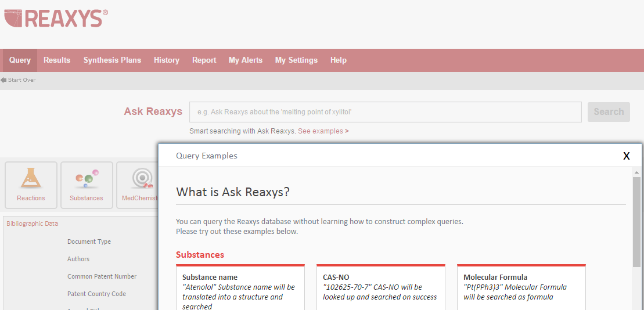
Task: Open the Help menu item
Action: [339, 60]
